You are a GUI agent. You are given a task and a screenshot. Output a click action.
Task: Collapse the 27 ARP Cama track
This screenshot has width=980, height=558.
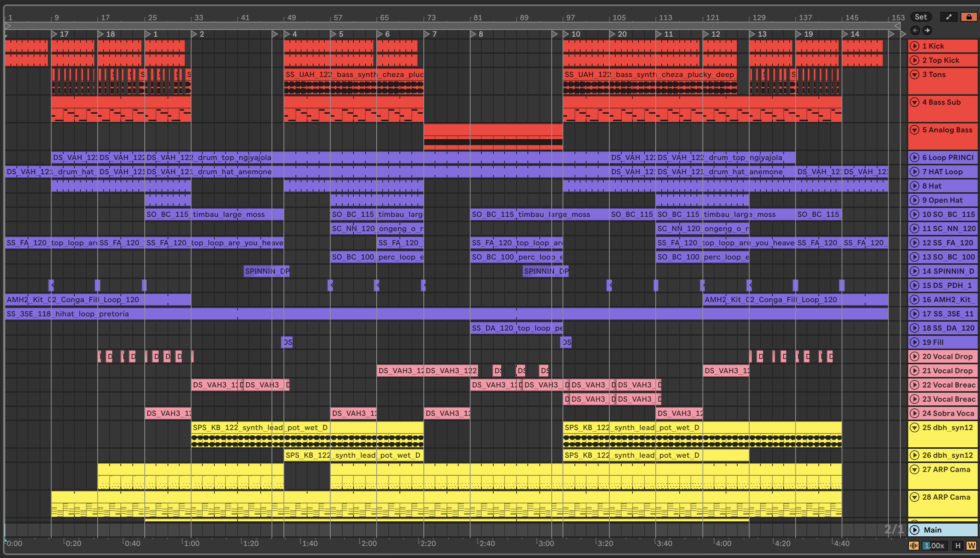tap(915, 469)
